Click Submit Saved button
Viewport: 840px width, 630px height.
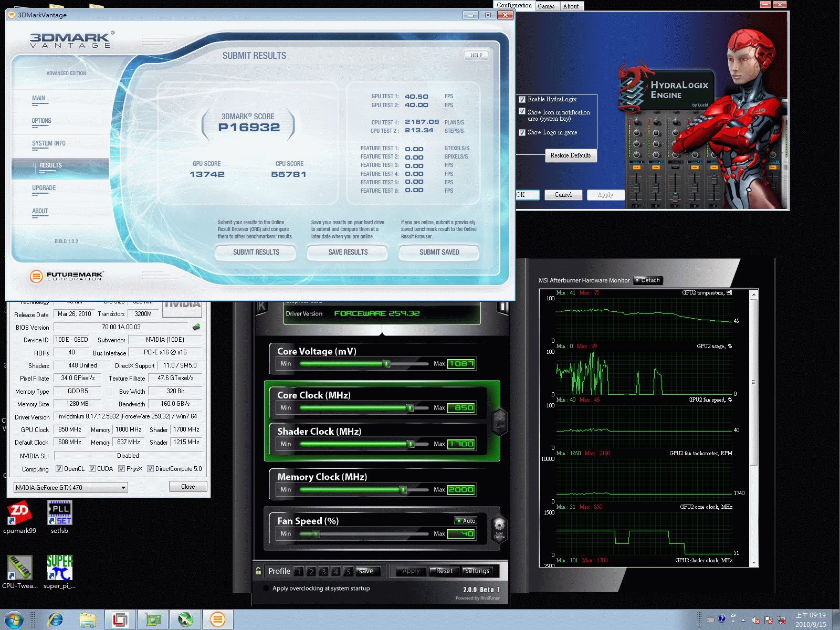pos(439,253)
